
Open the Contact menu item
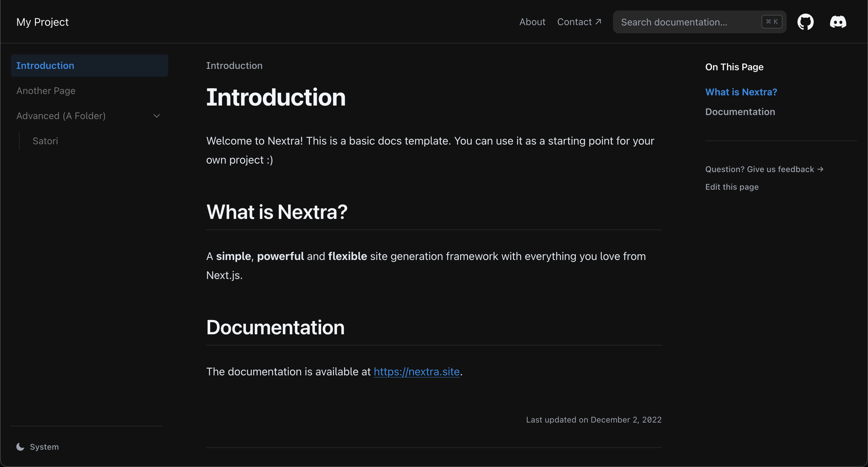point(575,22)
